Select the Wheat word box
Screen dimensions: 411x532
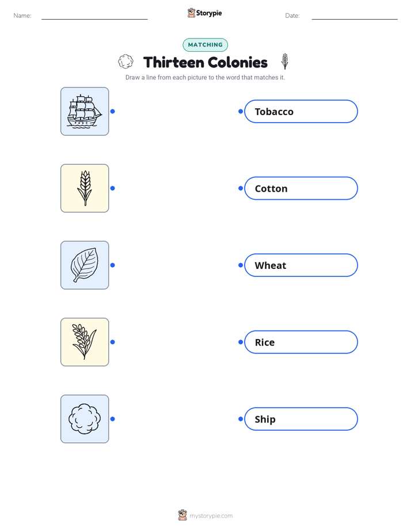pyautogui.click(x=301, y=265)
